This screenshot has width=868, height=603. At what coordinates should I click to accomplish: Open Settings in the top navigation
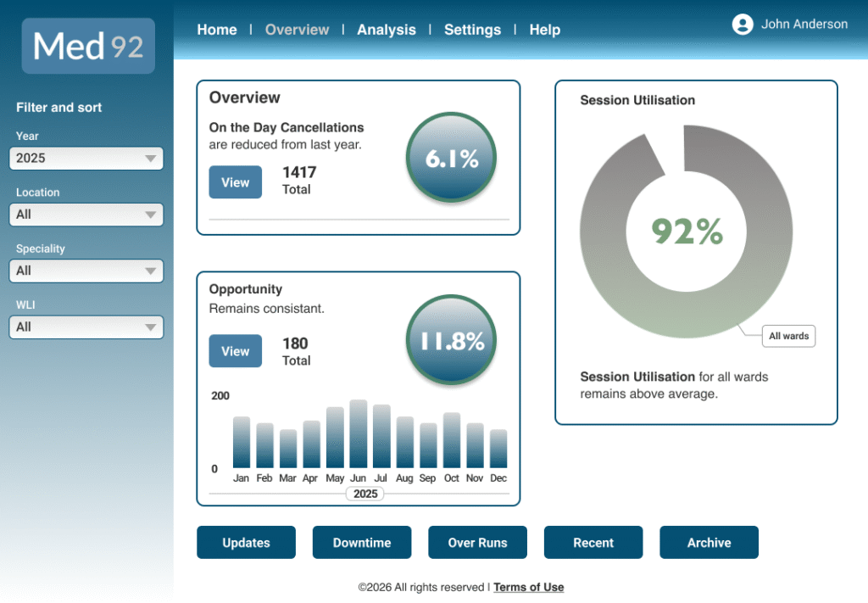(x=472, y=30)
